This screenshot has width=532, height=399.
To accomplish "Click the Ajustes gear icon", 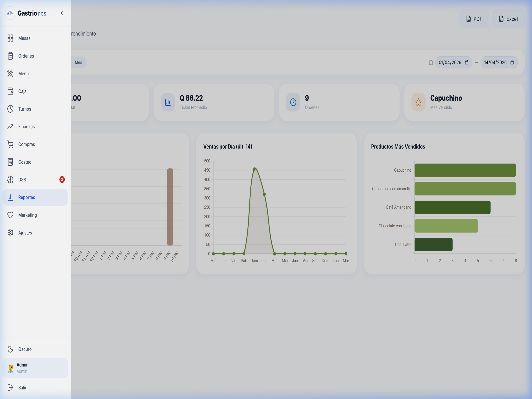I will click(x=10, y=233).
